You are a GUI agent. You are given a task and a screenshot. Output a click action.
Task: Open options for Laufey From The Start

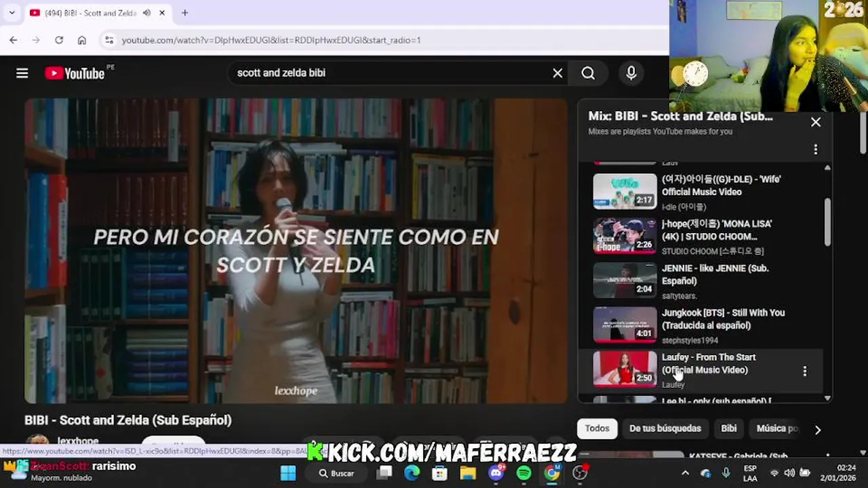click(x=805, y=371)
